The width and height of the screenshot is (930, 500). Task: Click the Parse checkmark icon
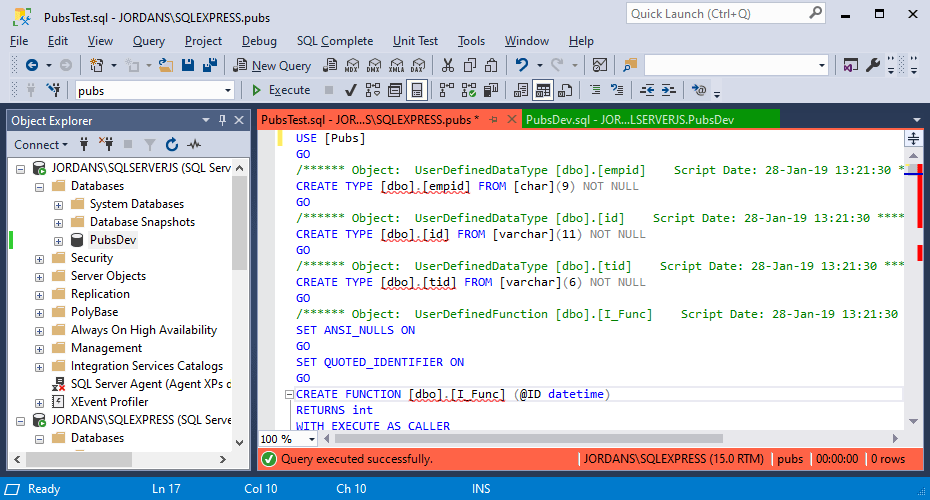click(x=351, y=90)
